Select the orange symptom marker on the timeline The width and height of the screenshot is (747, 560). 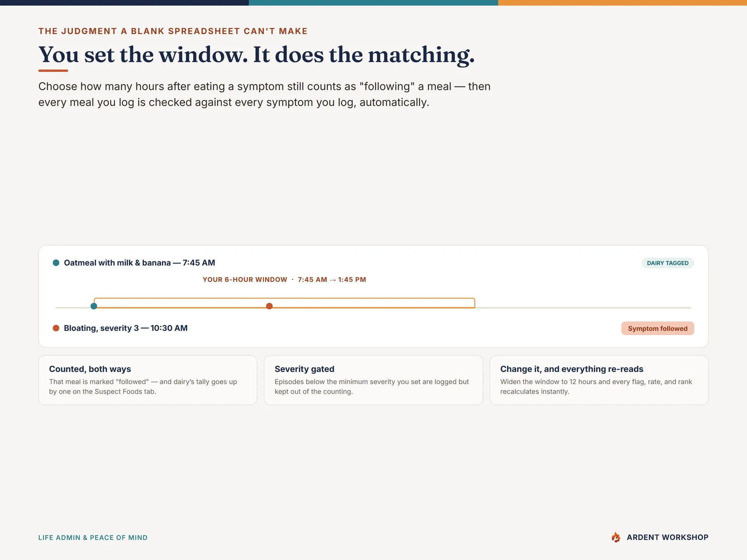click(x=269, y=306)
